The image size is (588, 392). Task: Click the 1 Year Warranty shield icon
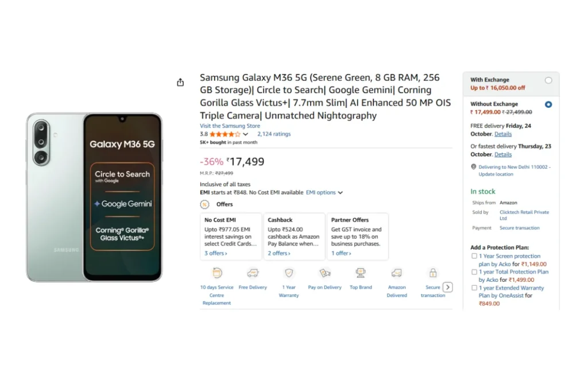click(x=289, y=273)
